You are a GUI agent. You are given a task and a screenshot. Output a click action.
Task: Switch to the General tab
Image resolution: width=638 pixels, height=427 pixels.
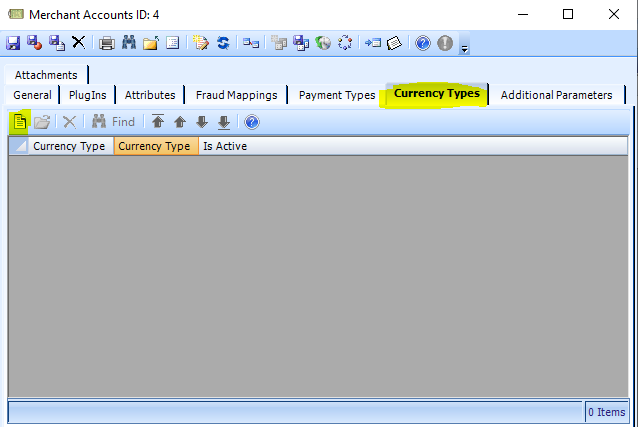(32, 95)
